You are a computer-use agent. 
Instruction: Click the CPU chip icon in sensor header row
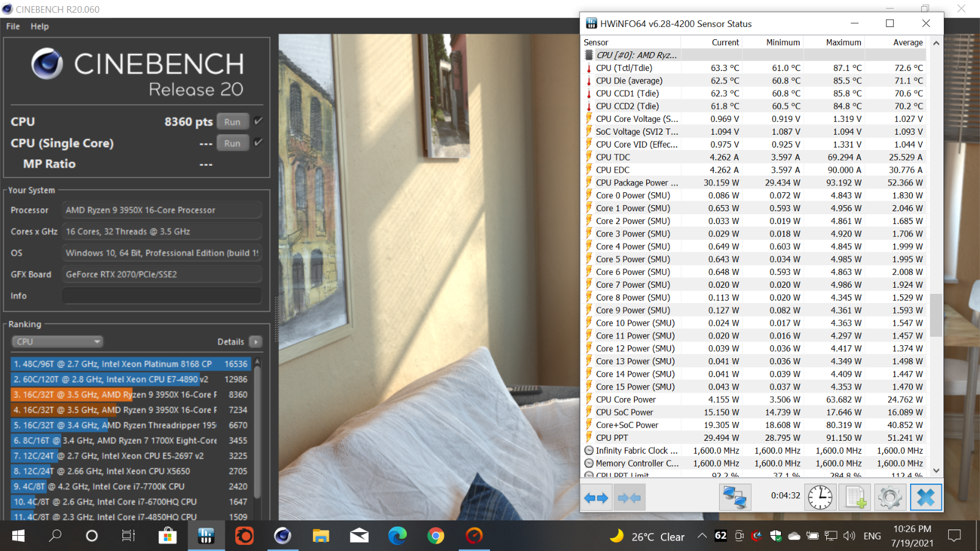click(589, 55)
